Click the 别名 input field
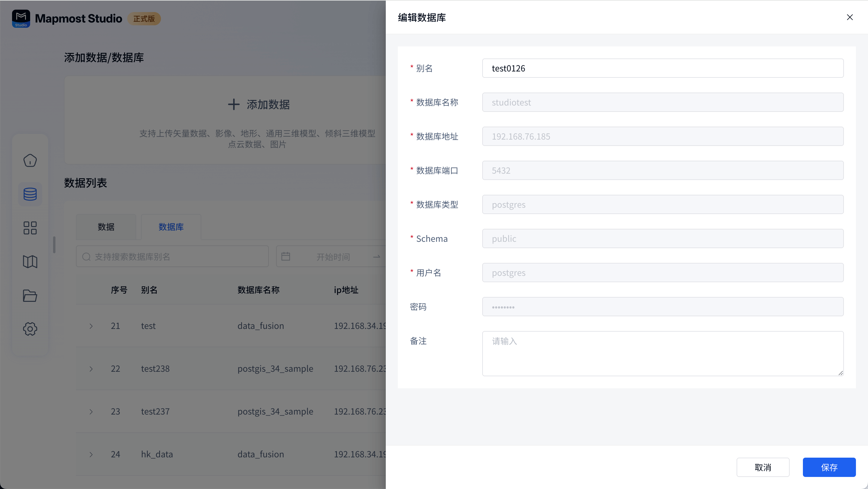 pos(662,68)
